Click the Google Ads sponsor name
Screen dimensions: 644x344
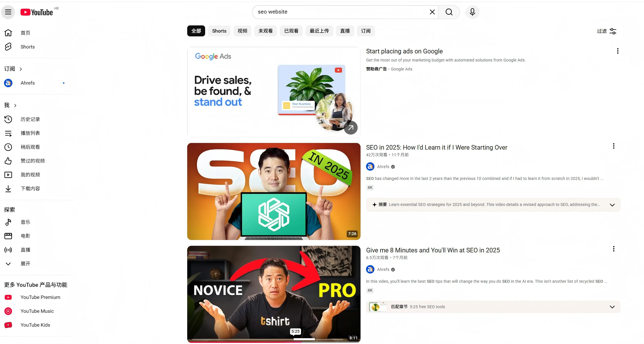(x=401, y=69)
